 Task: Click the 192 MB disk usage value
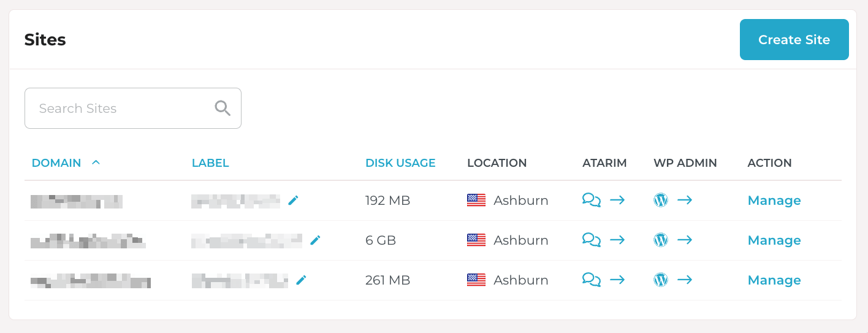[x=387, y=201]
